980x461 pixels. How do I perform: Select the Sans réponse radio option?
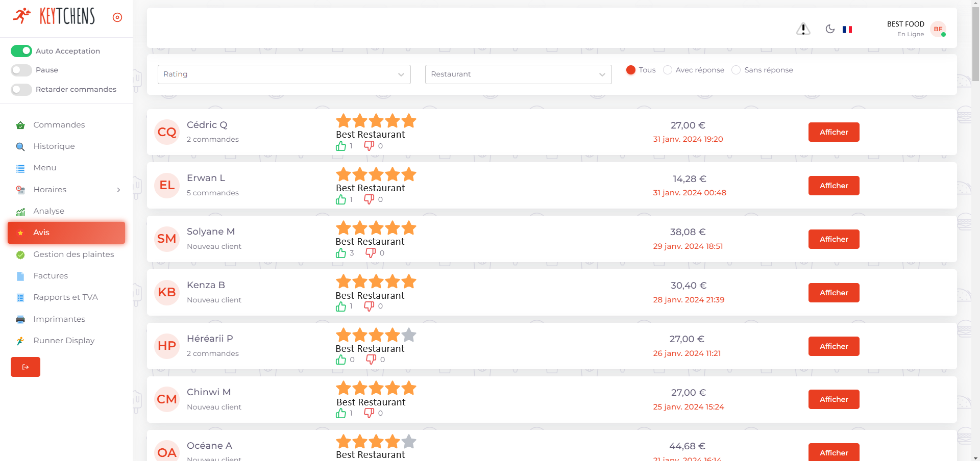tap(736, 70)
